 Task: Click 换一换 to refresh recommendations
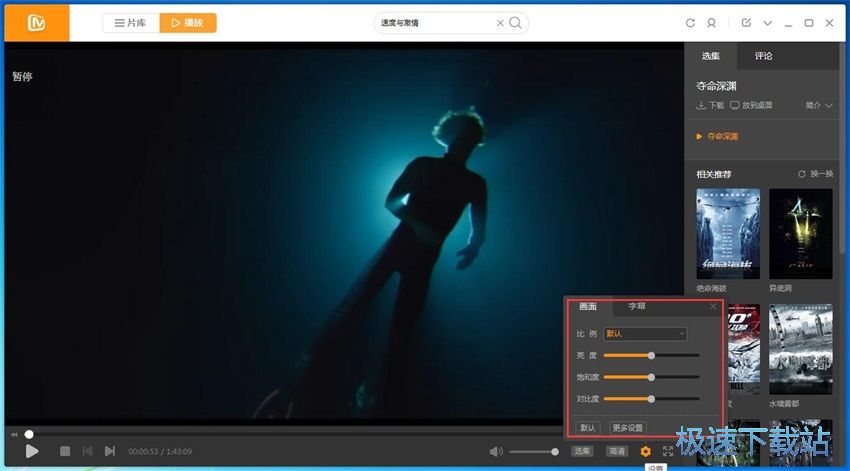816,174
